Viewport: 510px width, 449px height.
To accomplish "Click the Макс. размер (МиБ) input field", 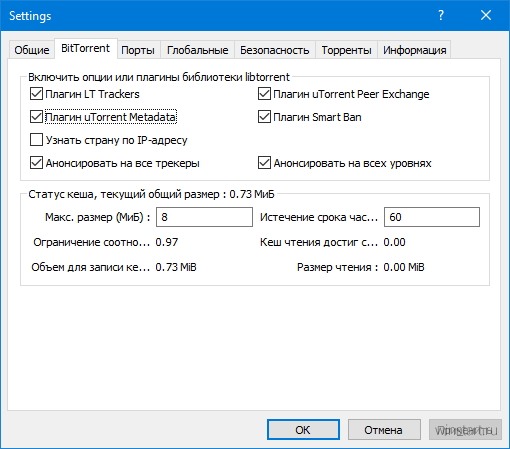I will point(204,217).
